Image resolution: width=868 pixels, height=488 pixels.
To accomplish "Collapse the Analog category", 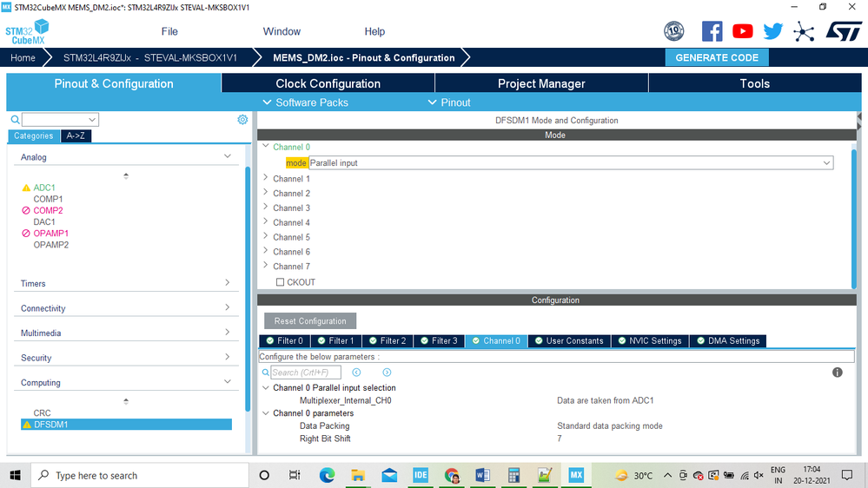I will point(227,156).
